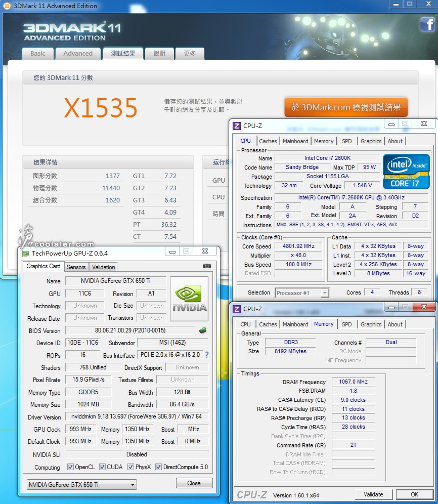438x504 pixels.
Task: Open SPD tab in upper CPU-Z window
Action: click(x=347, y=141)
